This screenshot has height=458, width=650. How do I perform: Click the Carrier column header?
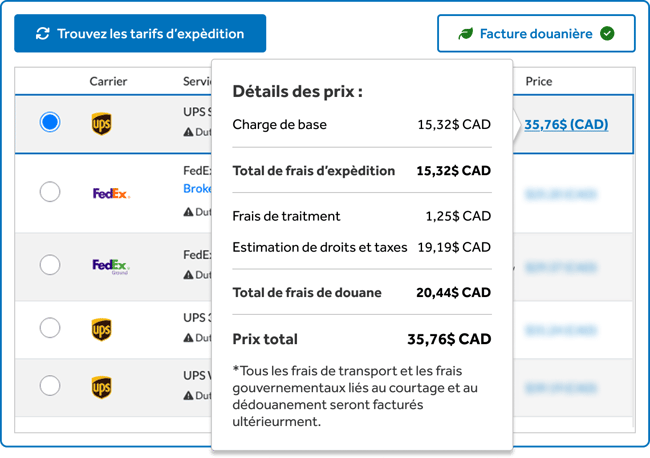pyautogui.click(x=108, y=81)
